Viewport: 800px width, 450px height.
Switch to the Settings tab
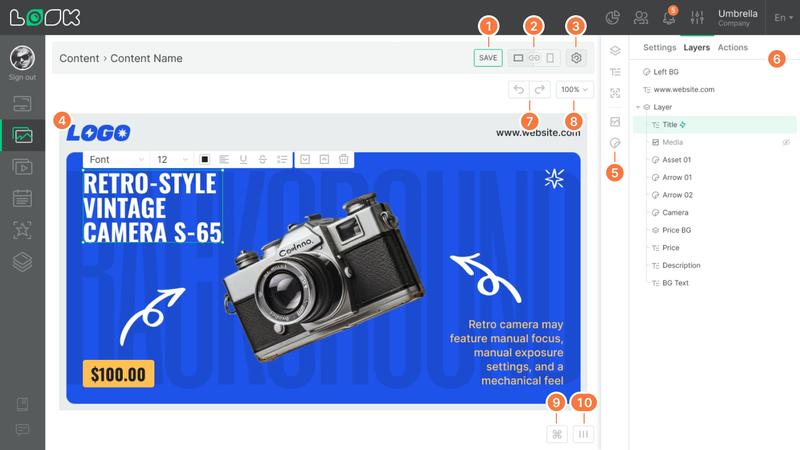click(x=659, y=47)
